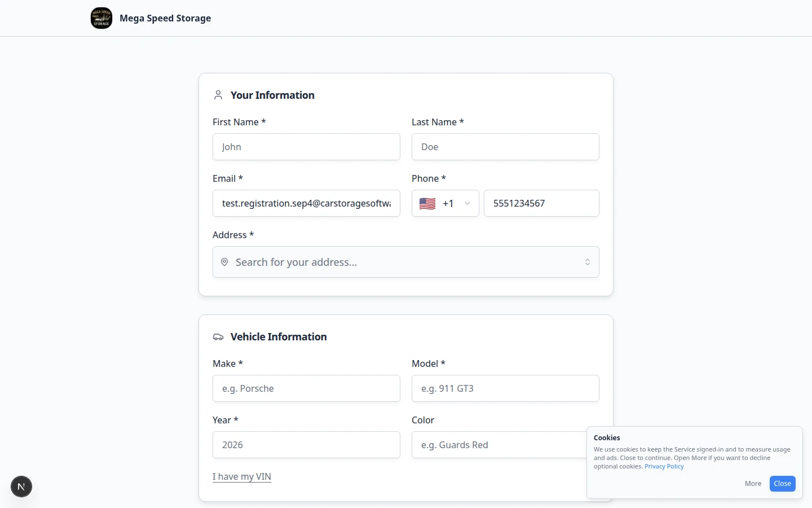Click the Year input field

click(306, 445)
